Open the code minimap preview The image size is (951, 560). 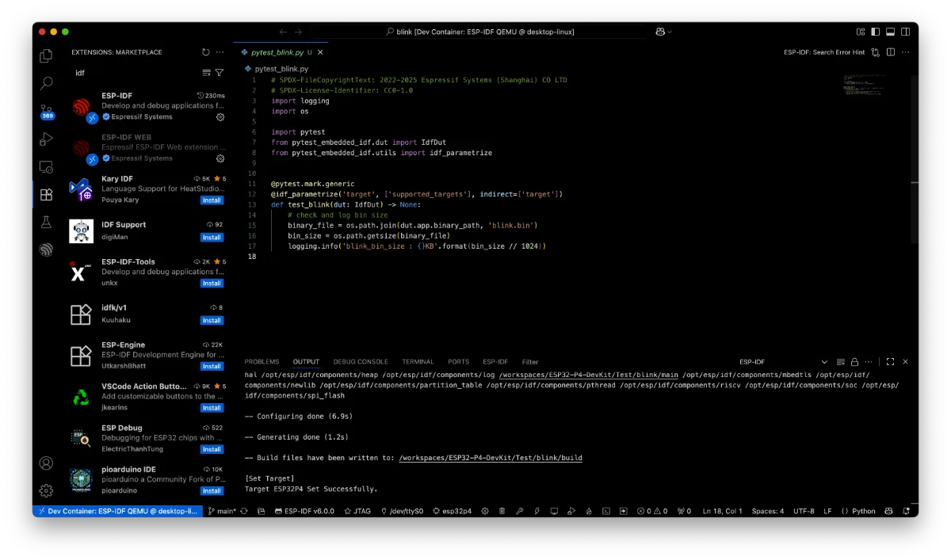point(876,86)
